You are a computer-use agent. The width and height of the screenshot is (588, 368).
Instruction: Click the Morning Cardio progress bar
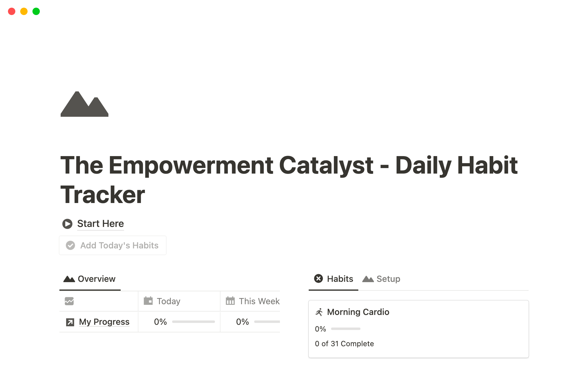[x=346, y=329]
